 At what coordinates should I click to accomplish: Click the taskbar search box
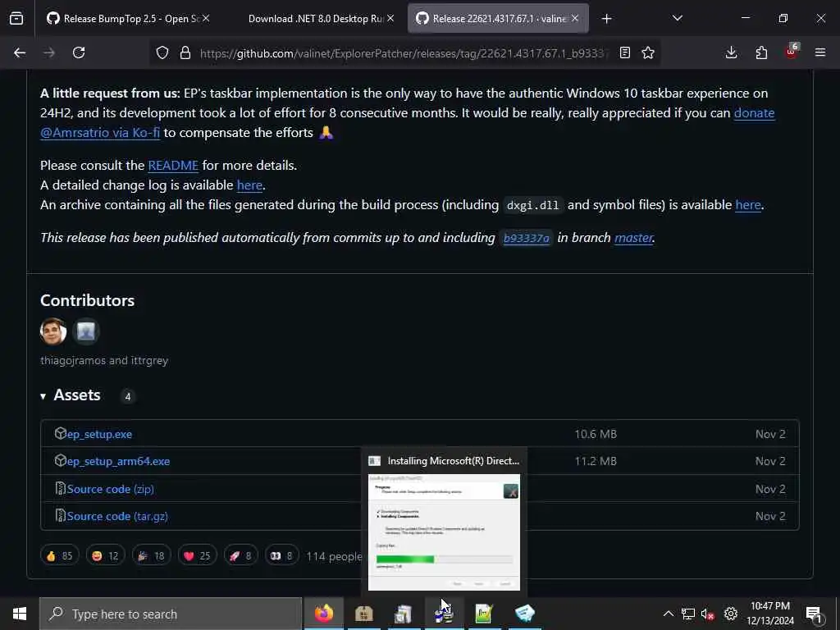point(171,614)
